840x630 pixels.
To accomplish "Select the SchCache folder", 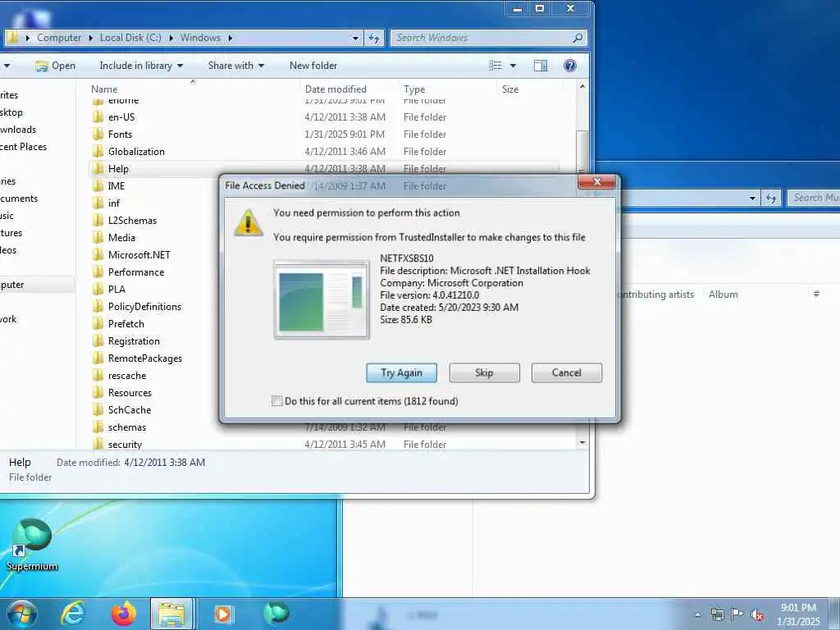I will pos(130,410).
